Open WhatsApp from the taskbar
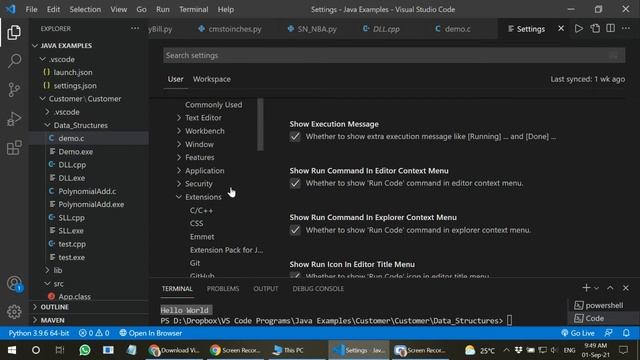The height and width of the screenshot is (360, 640). coord(84,350)
